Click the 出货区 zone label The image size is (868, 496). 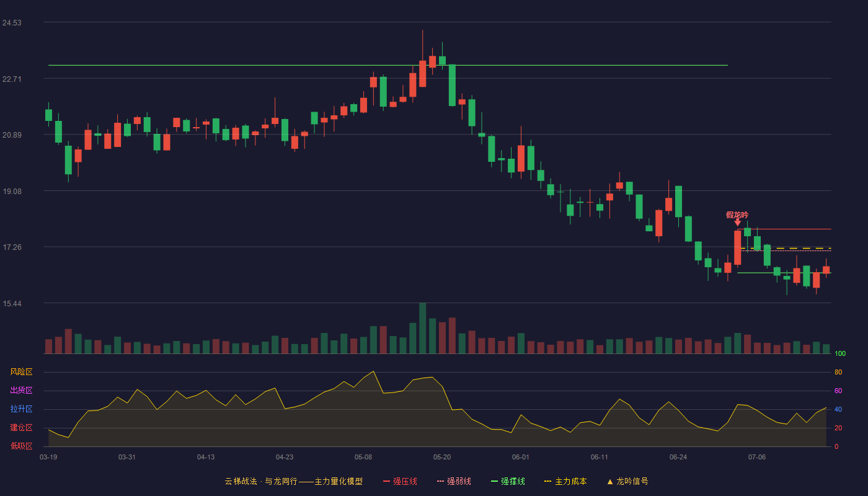pos(21,391)
